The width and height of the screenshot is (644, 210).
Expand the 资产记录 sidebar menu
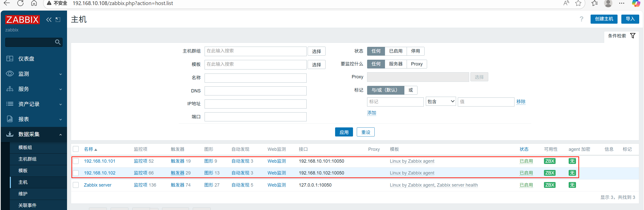34,104
